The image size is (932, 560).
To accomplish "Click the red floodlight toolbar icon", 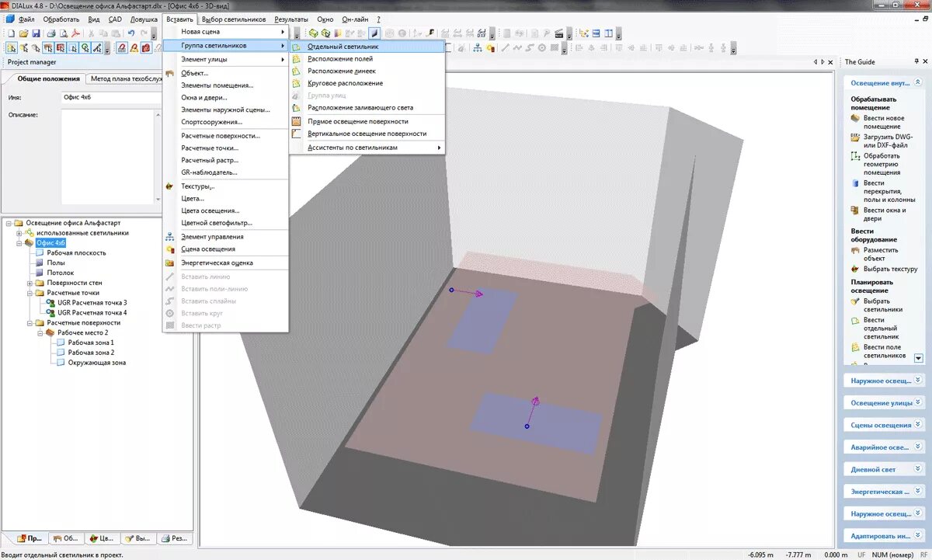I will pyautogui.click(x=146, y=48).
